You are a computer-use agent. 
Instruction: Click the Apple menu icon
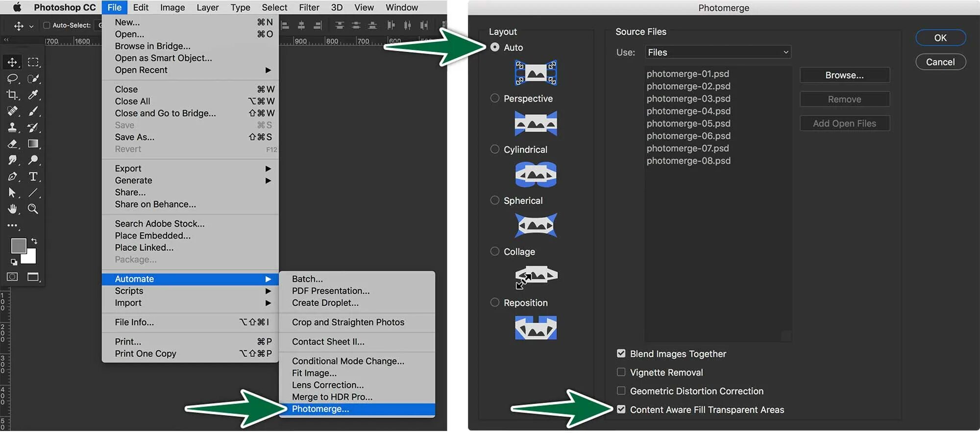tap(17, 7)
